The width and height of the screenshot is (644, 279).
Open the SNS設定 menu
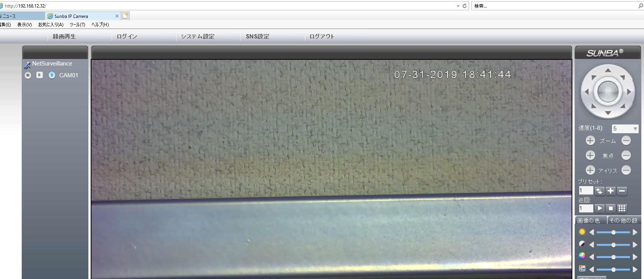[258, 37]
